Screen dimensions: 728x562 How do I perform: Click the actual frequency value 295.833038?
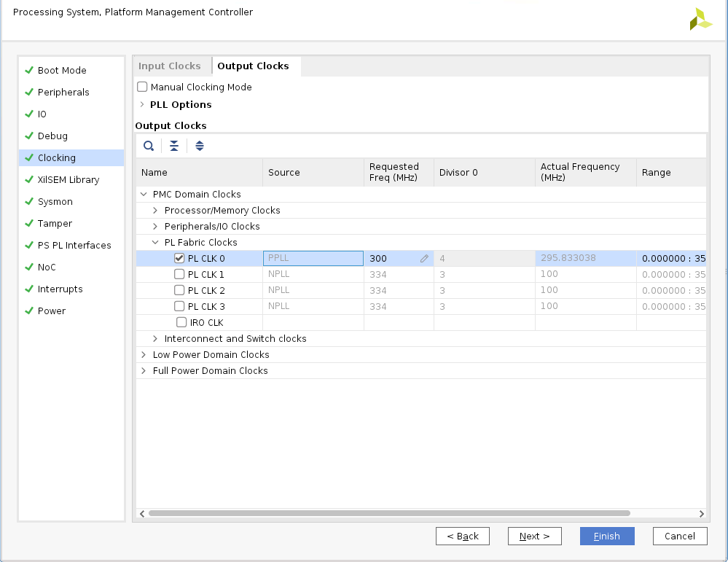coord(568,258)
